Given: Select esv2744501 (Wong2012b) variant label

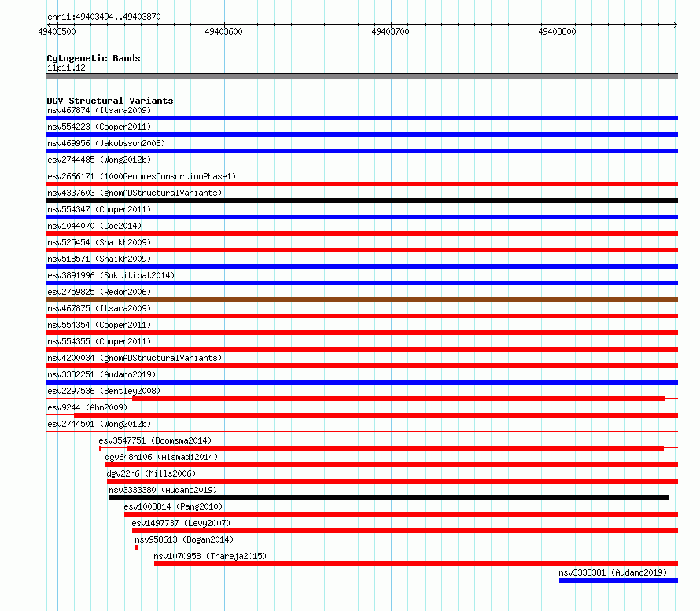Looking at the screenshot, I should 99,424.
